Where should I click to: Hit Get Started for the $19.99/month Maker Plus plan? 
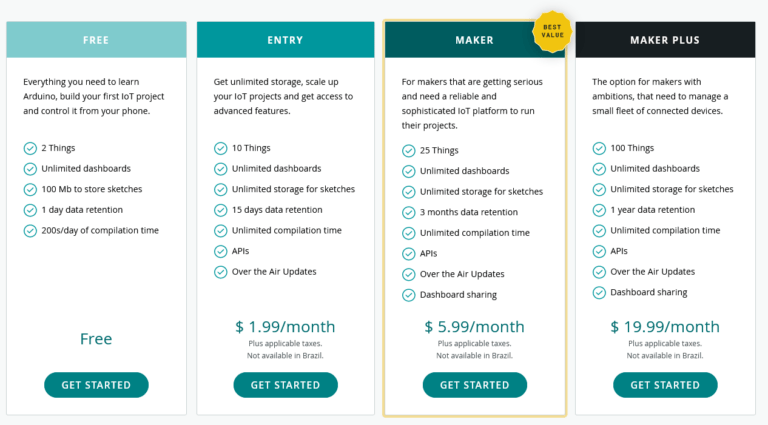coord(665,385)
